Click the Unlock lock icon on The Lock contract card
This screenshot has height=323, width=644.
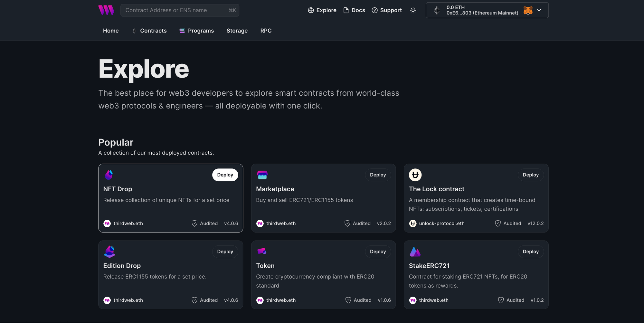click(x=415, y=175)
